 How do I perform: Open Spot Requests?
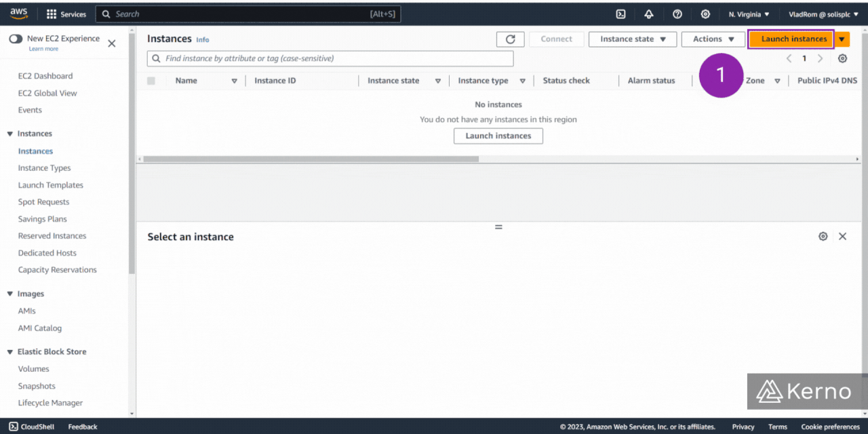tap(43, 202)
